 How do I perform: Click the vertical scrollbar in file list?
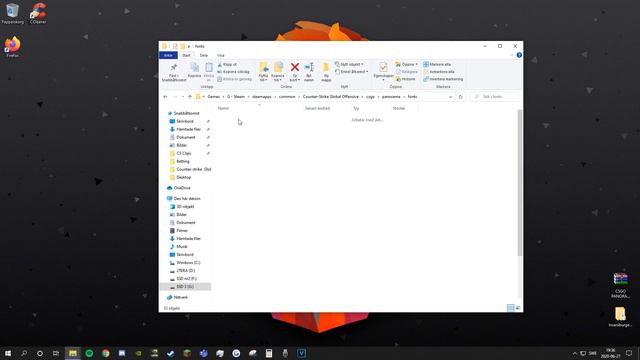[x=520, y=183]
